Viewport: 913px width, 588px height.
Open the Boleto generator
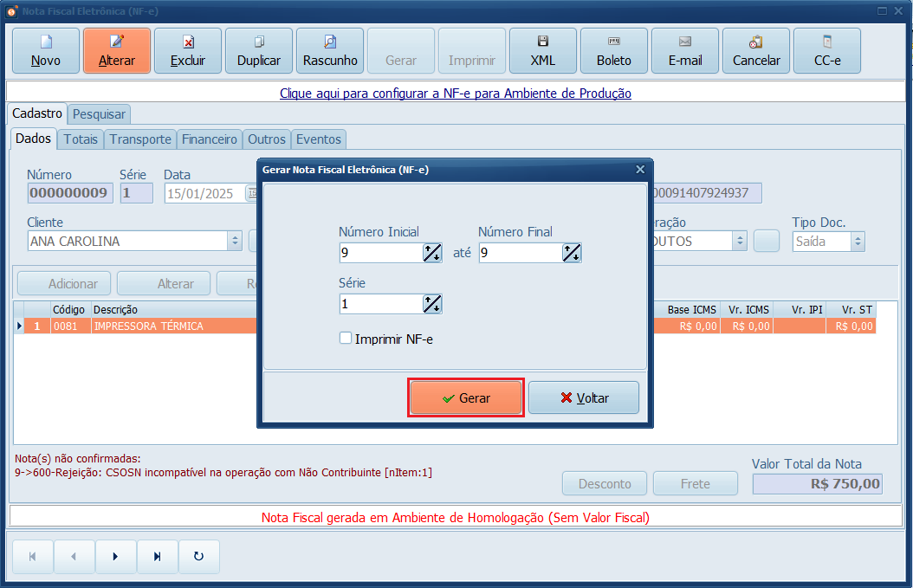pos(613,50)
